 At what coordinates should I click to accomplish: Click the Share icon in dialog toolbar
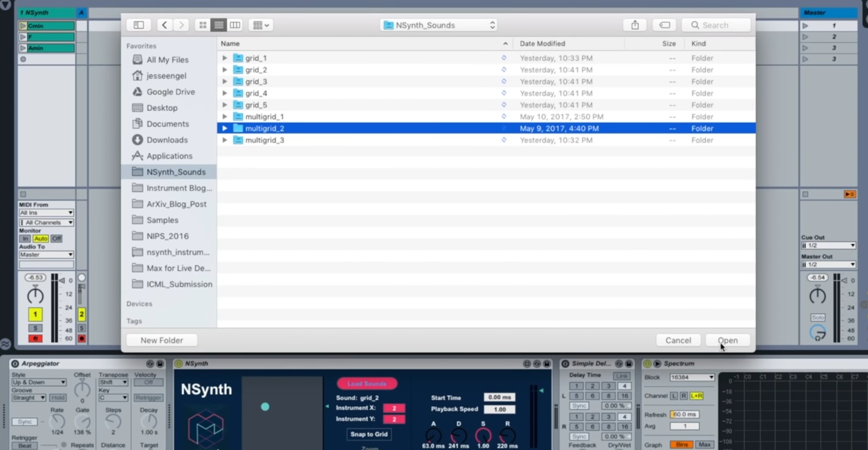click(x=635, y=25)
